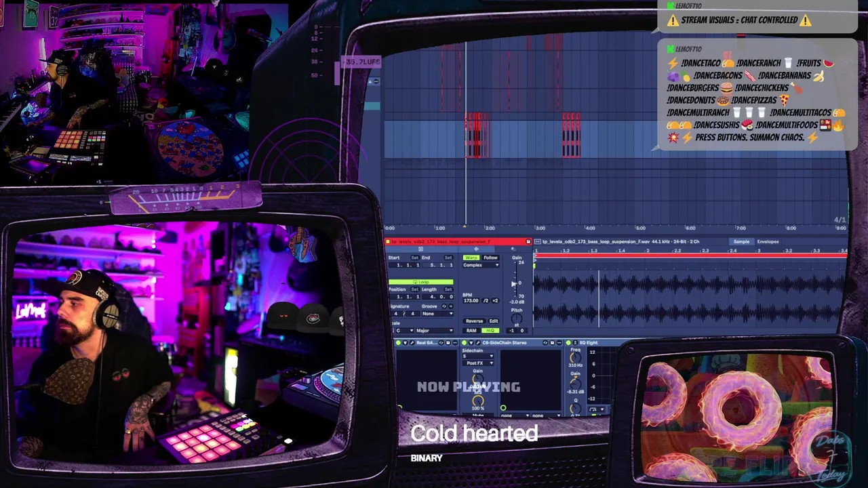Viewport: 868px width, 488px height.
Task: Toggle the Follow switch
Action: click(490, 258)
